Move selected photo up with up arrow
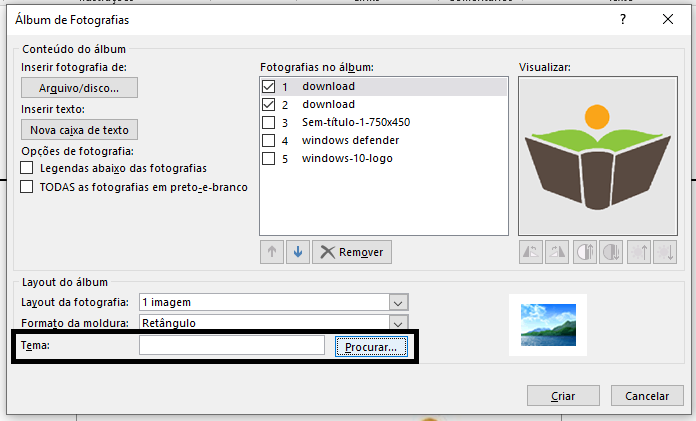This screenshot has width=696, height=421. (x=272, y=252)
